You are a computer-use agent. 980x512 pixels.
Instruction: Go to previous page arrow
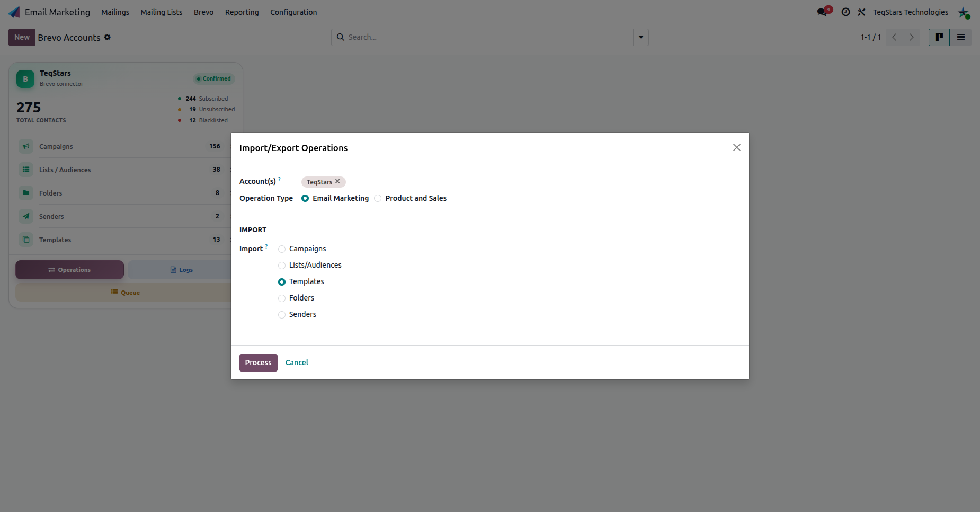(894, 37)
